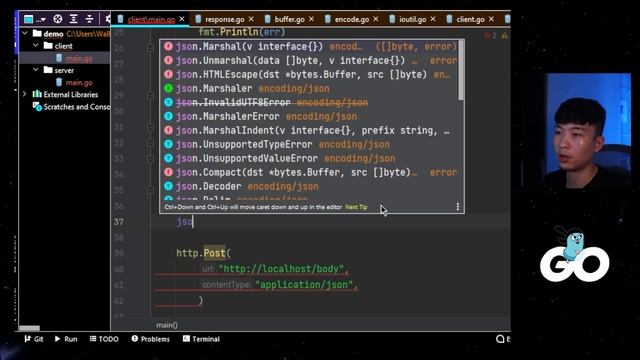
Task: Choose json.Compact completion suggestion
Action: pyautogui.click(x=309, y=172)
